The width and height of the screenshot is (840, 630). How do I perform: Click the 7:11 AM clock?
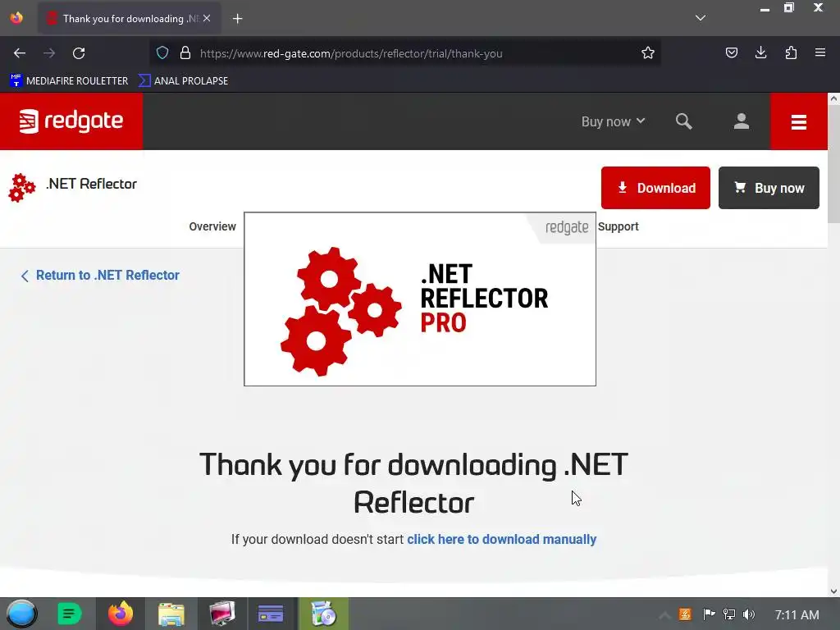797,615
